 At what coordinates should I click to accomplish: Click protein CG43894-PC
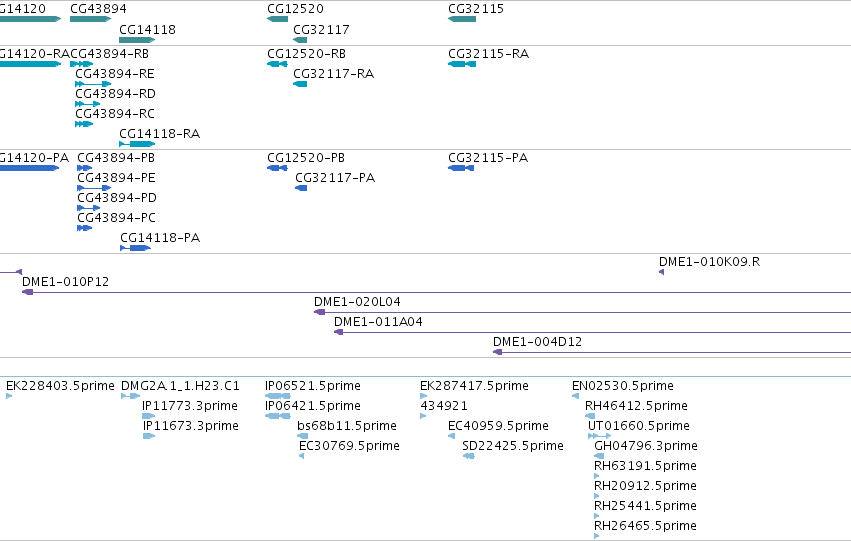point(84,228)
